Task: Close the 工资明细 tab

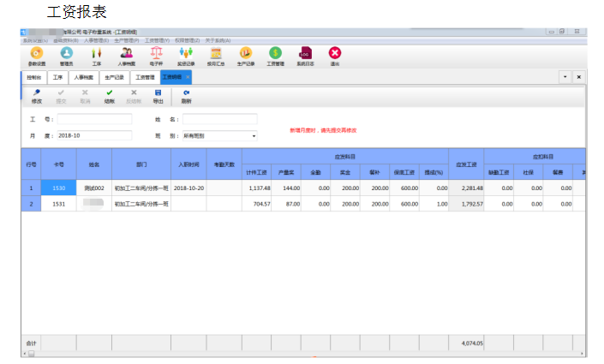Action: (188, 77)
